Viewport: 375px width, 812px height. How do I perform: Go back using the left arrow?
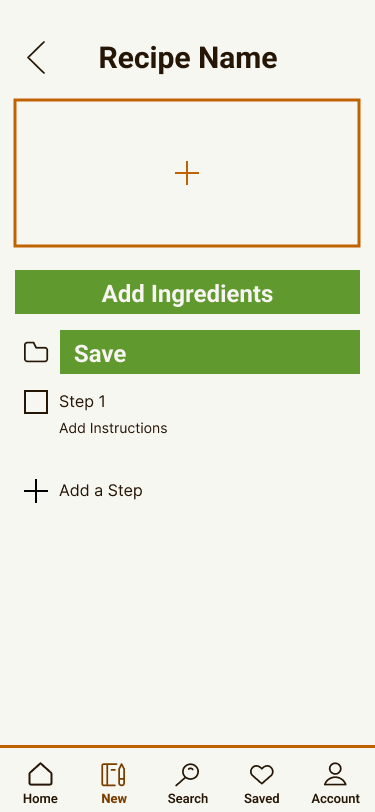point(36,57)
